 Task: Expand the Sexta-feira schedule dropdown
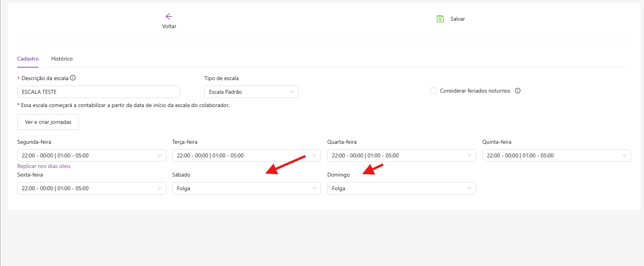91,188
